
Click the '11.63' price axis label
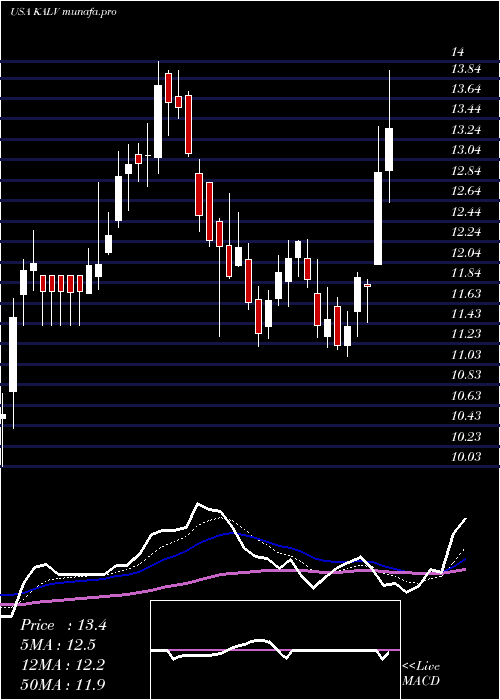coord(466,294)
